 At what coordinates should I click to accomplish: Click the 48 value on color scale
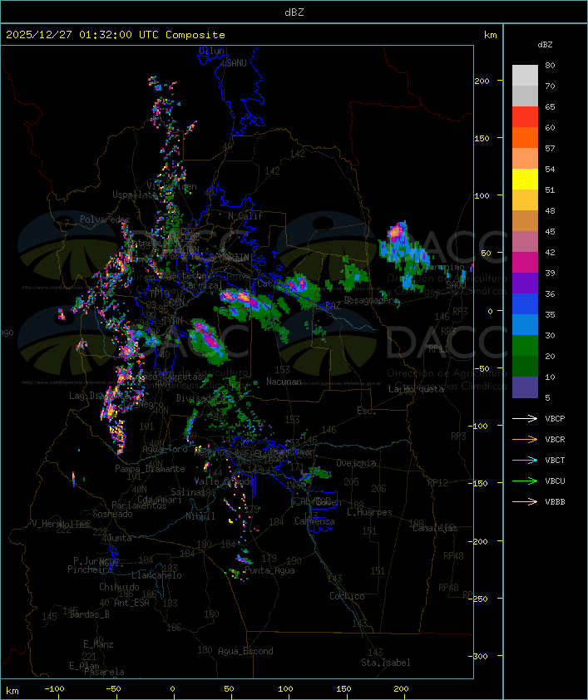(550, 210)
